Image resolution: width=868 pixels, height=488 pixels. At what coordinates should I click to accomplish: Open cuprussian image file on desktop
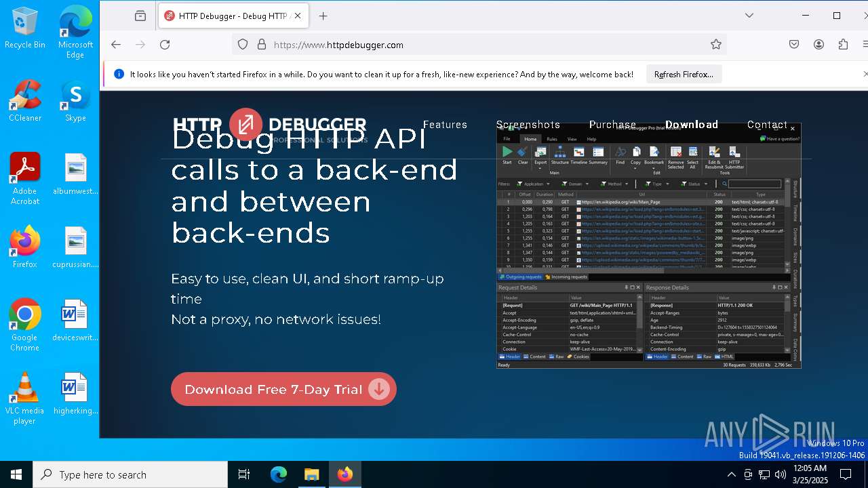tap(75, 247)
